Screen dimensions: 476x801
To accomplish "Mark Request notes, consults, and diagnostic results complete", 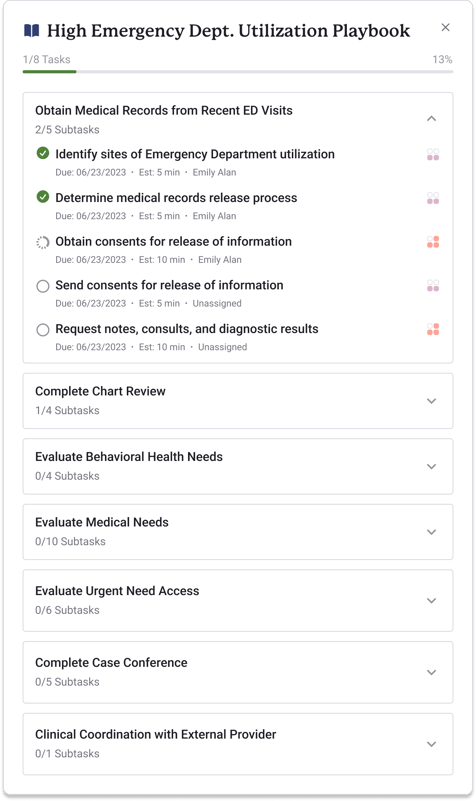I will [43, 330].
